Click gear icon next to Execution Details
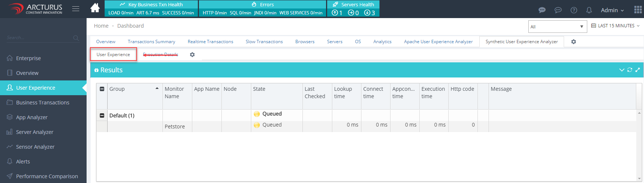Viewport: 644px width, 183px height. [192, 55]
